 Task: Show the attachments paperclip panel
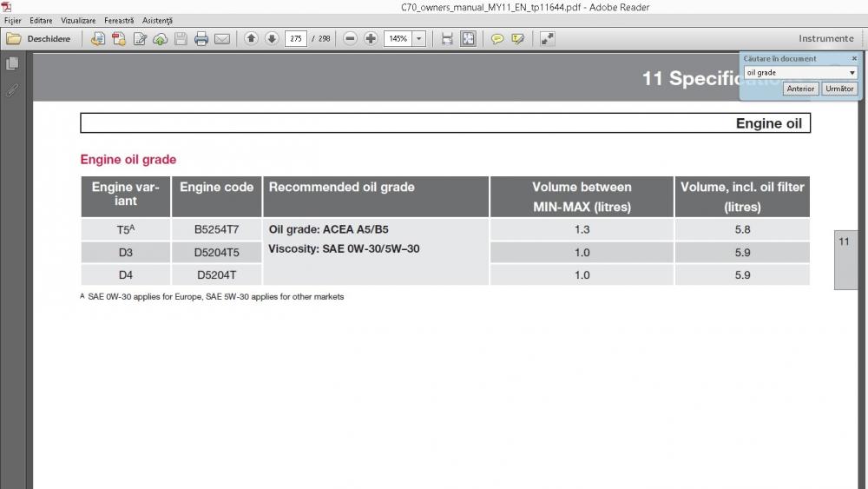(12, 89)
